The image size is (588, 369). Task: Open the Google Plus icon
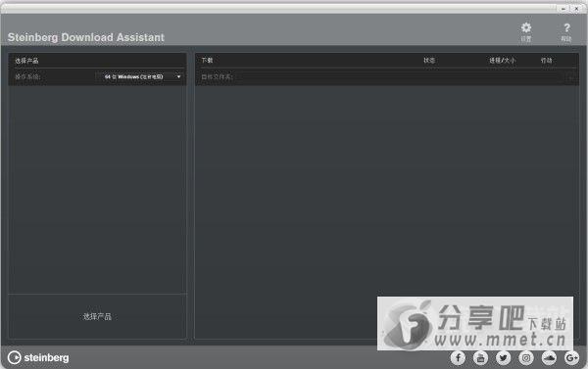[572, 358]
